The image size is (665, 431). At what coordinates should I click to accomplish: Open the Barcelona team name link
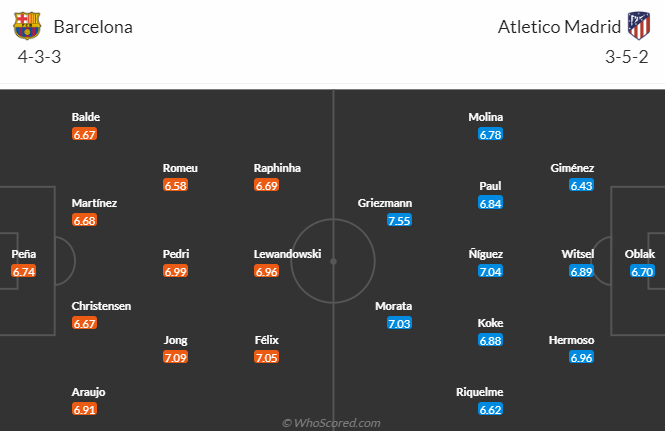click(93, 27)
